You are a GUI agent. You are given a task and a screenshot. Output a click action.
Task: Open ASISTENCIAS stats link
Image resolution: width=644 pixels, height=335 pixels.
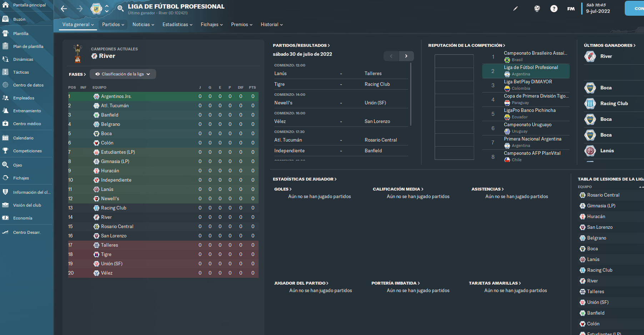[487, 189]
